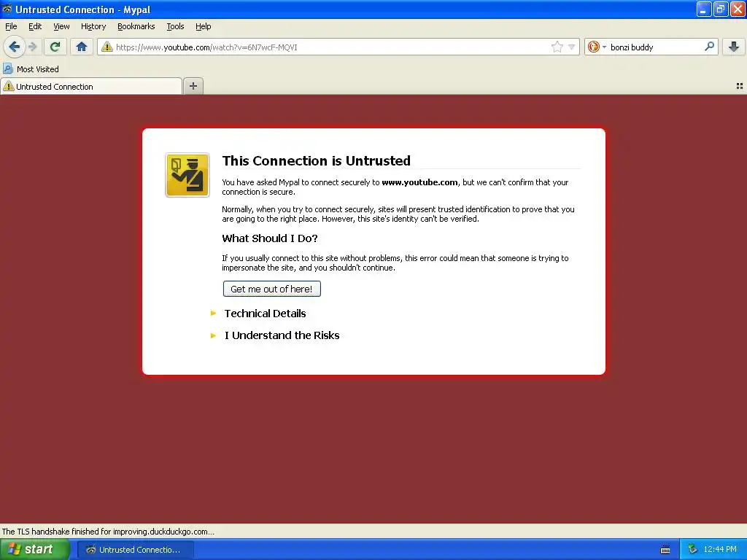Click the yellow officer warning icon

pos(187,175)
